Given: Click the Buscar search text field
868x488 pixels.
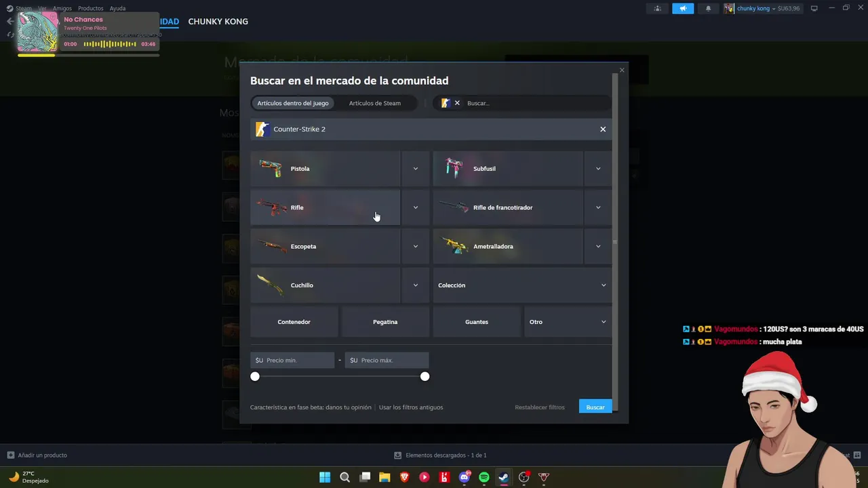Looking at the screenshot, I should [536, 103].
